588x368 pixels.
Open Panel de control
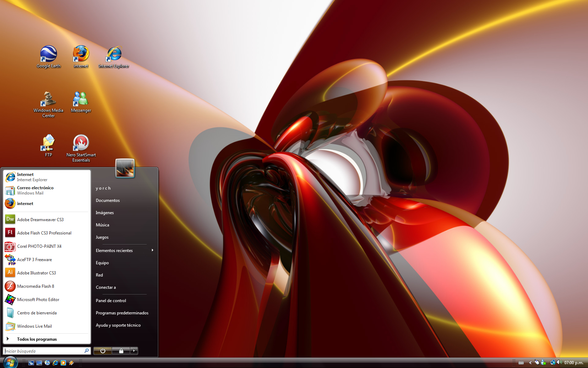111,301
